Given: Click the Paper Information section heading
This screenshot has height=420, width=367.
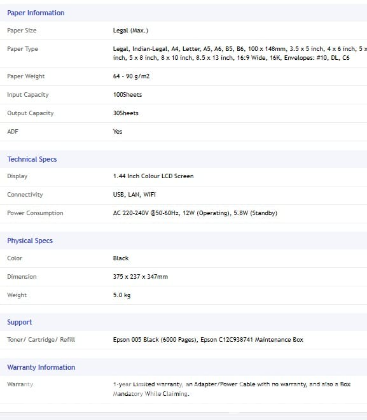Looking at the screenshot, I should click(36, 13).
